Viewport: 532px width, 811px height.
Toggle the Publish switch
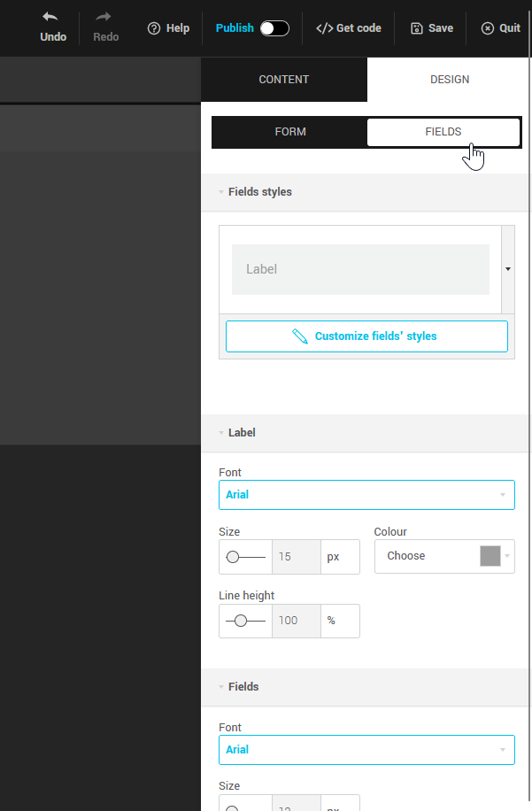274,28
